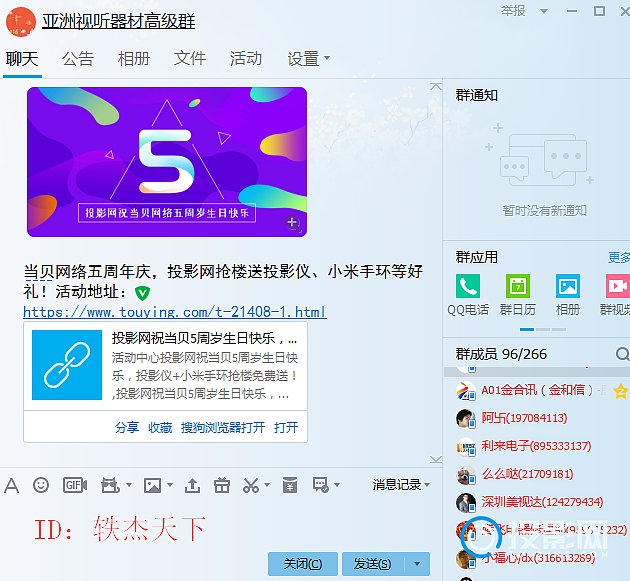The image size is (630, 581).
Task: Zoom the image with magnifier plus
Action: coord(293,223)
